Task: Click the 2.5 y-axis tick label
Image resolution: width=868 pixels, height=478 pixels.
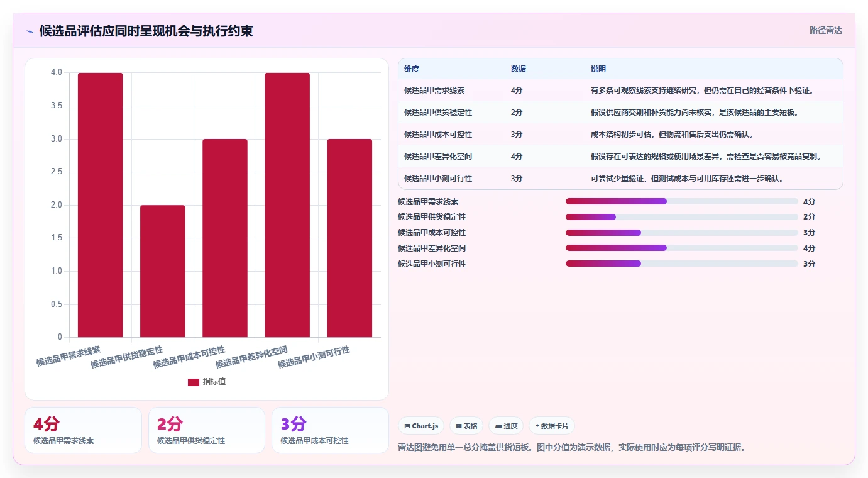Action: [56, 172]
